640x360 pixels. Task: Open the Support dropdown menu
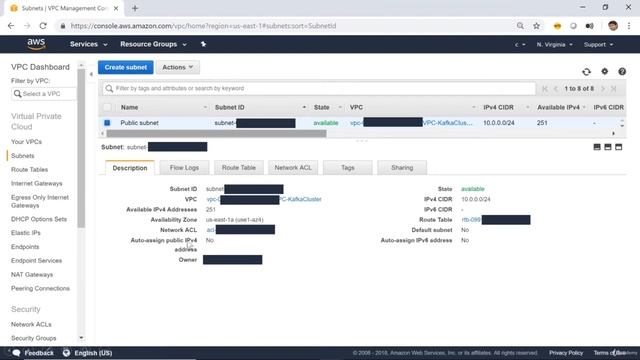pyautogui.click(x=598, y=44)
